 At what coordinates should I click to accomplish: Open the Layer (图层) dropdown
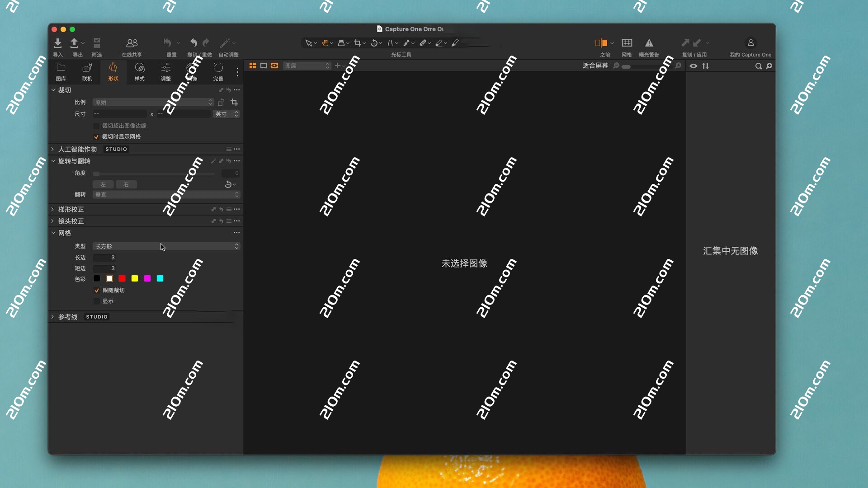coord(307,66)
